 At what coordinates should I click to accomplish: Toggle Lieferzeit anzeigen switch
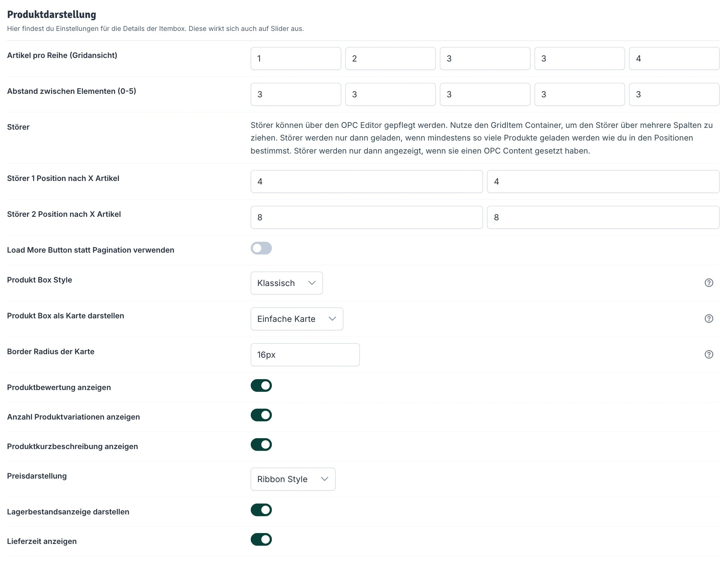261,539
